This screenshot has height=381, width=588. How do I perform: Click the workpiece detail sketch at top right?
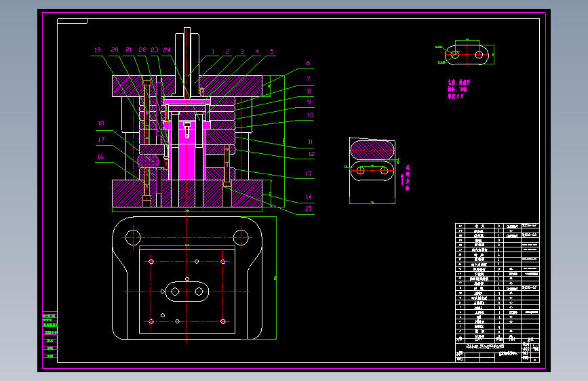point(465,52)
